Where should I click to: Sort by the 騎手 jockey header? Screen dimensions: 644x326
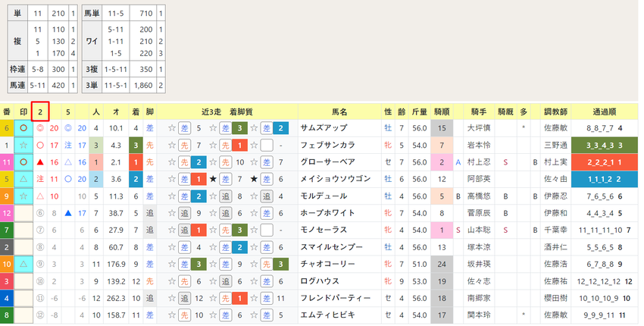pyautogui.click(x=479, y=111)
